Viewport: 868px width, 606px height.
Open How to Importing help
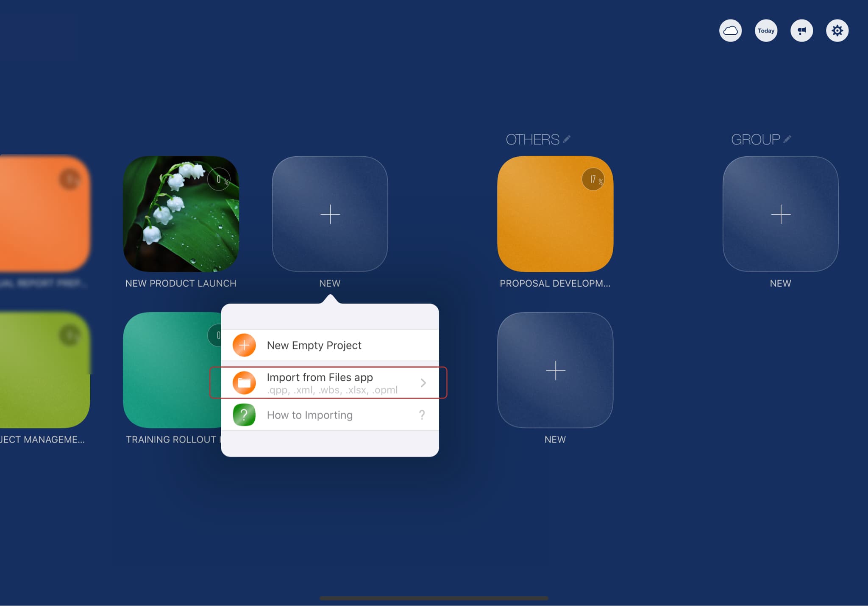coord(310,415)
